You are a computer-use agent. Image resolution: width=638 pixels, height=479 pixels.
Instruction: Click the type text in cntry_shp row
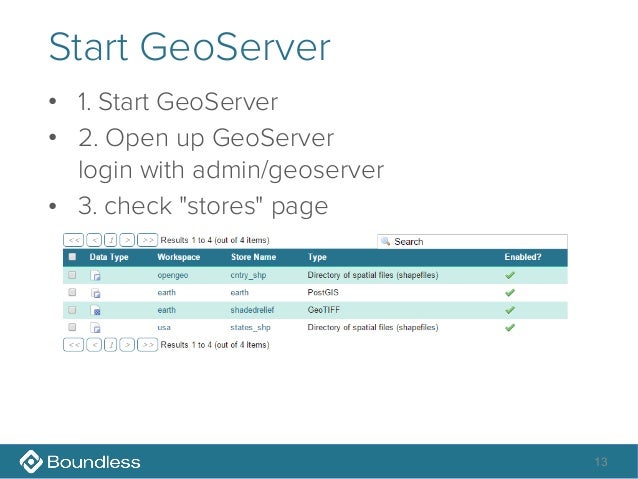pos(373,276)
